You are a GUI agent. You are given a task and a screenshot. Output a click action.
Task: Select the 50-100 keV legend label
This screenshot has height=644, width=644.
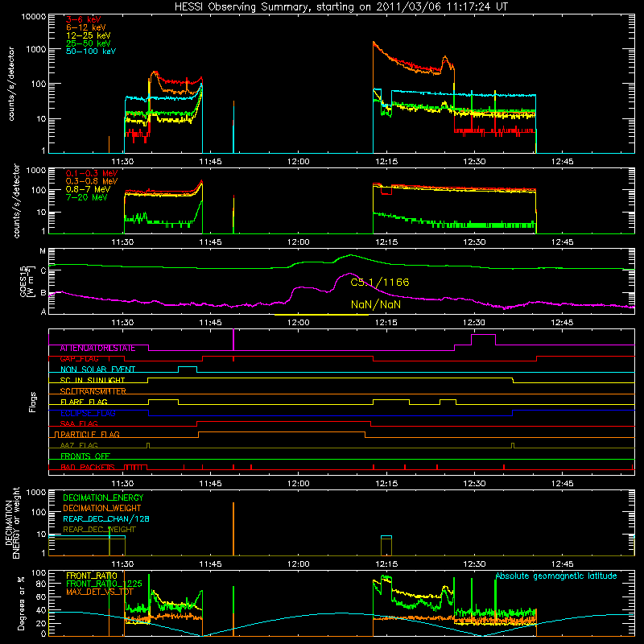click(x=91, y=52)
